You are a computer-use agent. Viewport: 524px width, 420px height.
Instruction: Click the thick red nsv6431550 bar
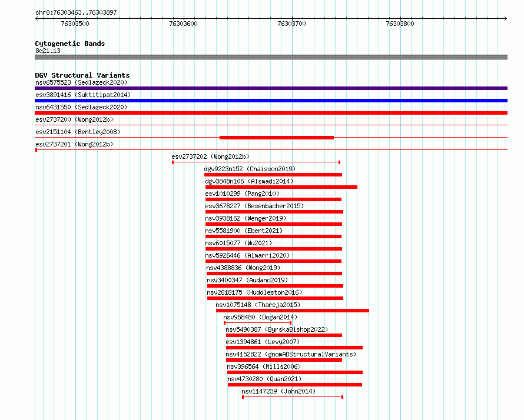point(271,113)
